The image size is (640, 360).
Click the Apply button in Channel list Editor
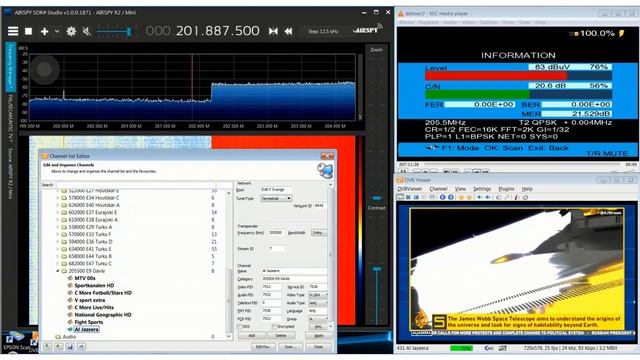[x=318, y=336]
